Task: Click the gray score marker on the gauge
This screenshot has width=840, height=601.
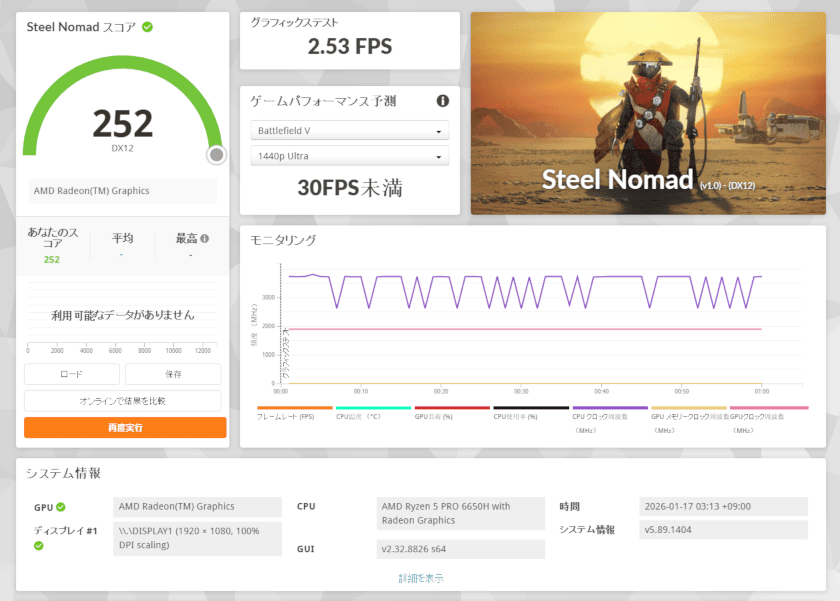Action: tap(217, 155)
